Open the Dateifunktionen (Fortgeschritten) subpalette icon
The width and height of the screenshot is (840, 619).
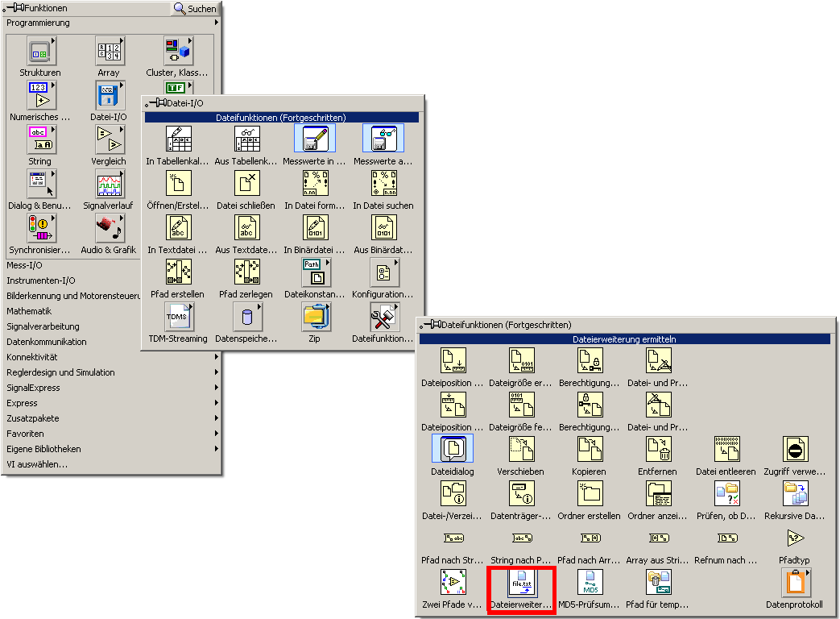pos(385,317)
